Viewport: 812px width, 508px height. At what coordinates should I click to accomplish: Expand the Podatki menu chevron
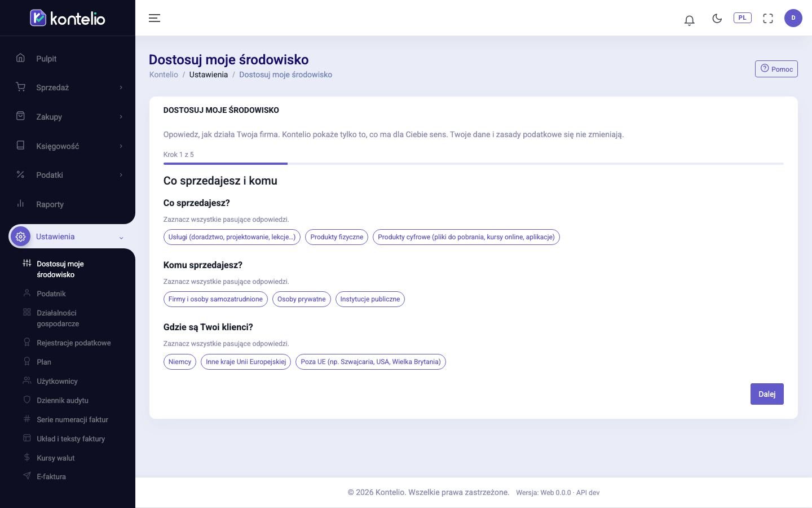(x=121, y=175)
